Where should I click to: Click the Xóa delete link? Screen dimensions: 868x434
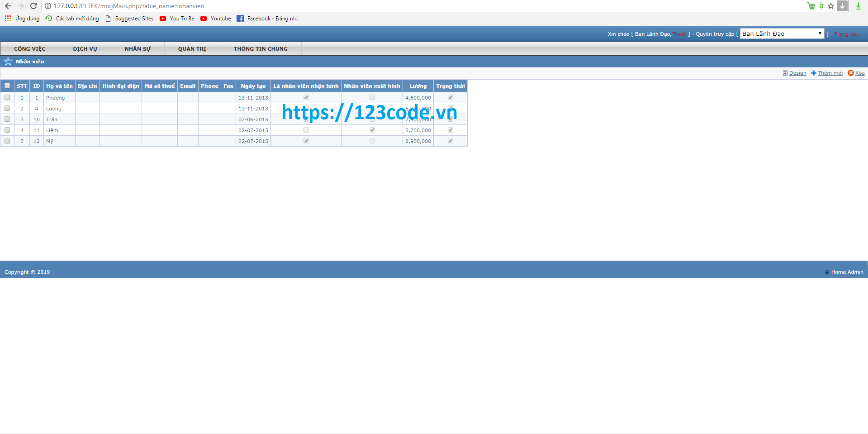[x=859, y=73]
